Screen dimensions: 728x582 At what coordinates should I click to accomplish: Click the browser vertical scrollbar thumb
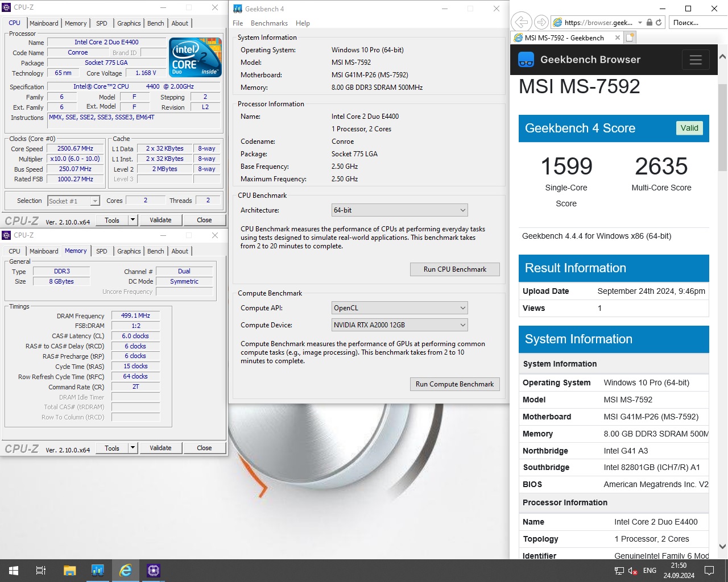click(x=722, y=127)
